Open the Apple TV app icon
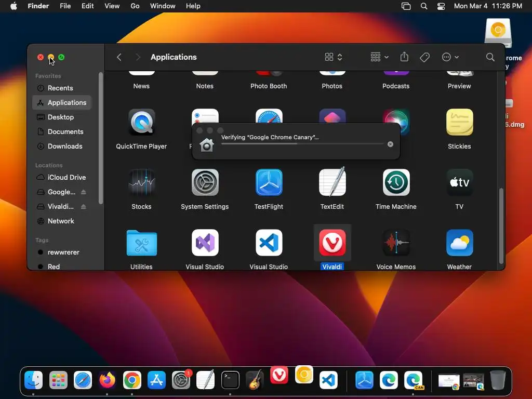Screen dimensions: 532x399 pos(459,182)
